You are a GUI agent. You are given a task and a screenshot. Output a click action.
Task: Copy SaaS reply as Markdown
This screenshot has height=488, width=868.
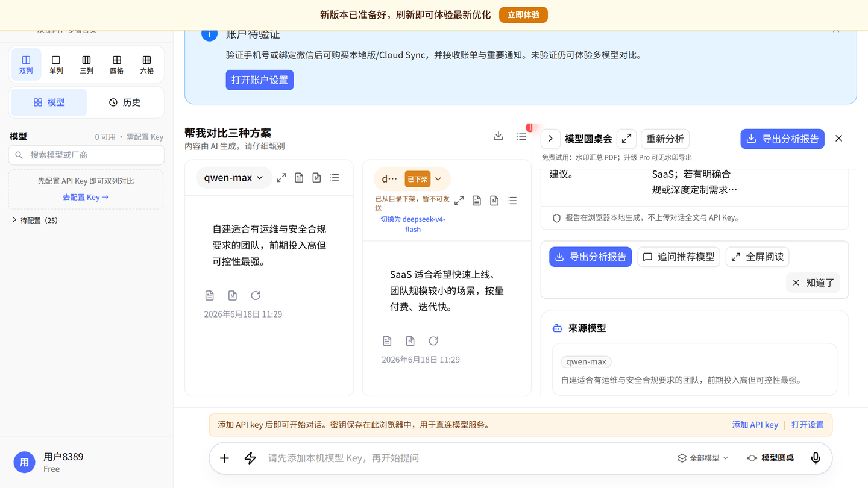coord(410,341)
